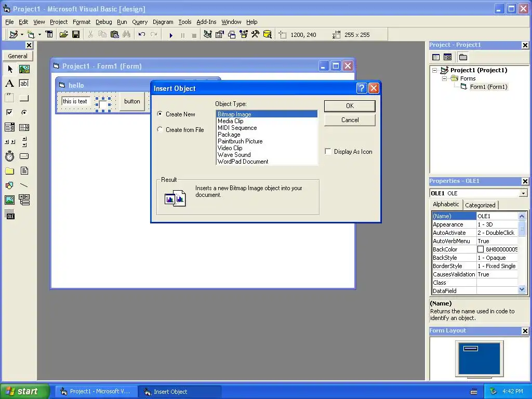The height and width of the screenshot is (399, 532).
Task: Select the Create New radio button
Action: [x=160, y=114]
